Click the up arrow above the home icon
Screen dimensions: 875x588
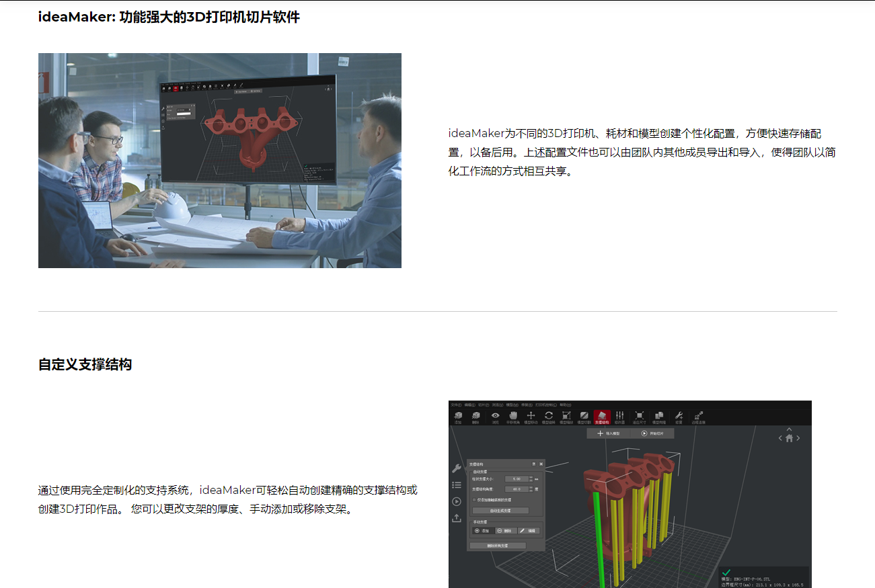point(790,429)
